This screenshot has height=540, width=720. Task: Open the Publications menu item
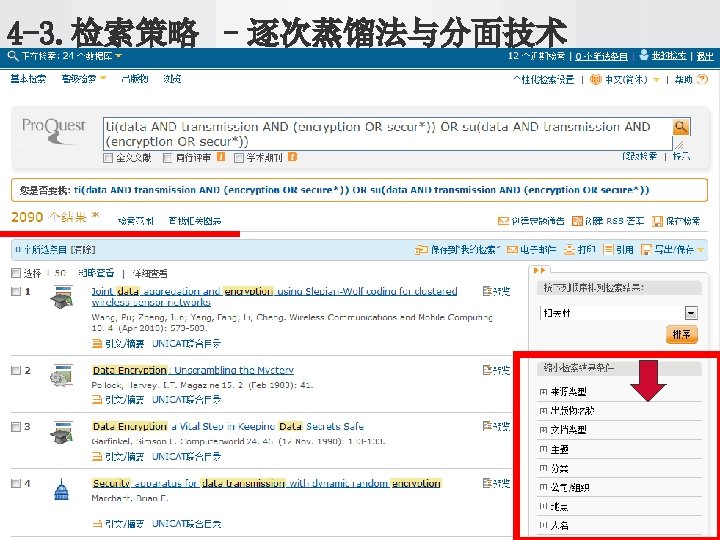pos(135,79)
